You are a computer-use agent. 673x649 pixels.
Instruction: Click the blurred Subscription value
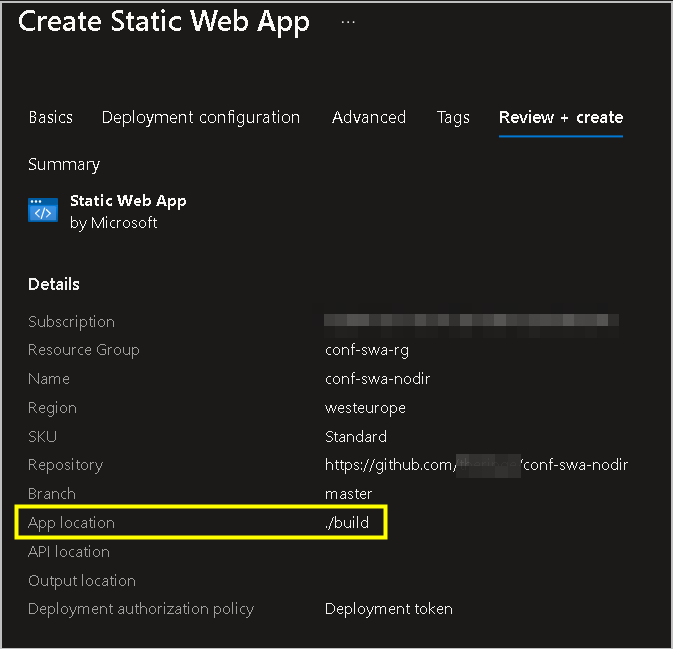point(471,322)
